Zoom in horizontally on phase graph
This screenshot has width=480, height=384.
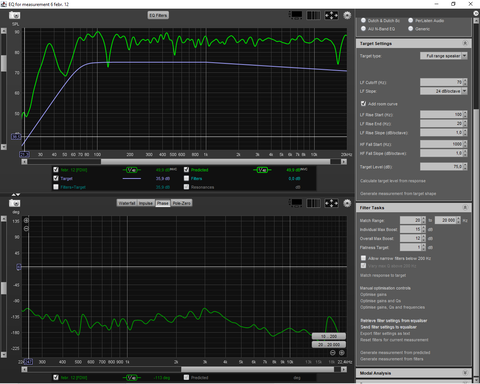coord(342,353)
